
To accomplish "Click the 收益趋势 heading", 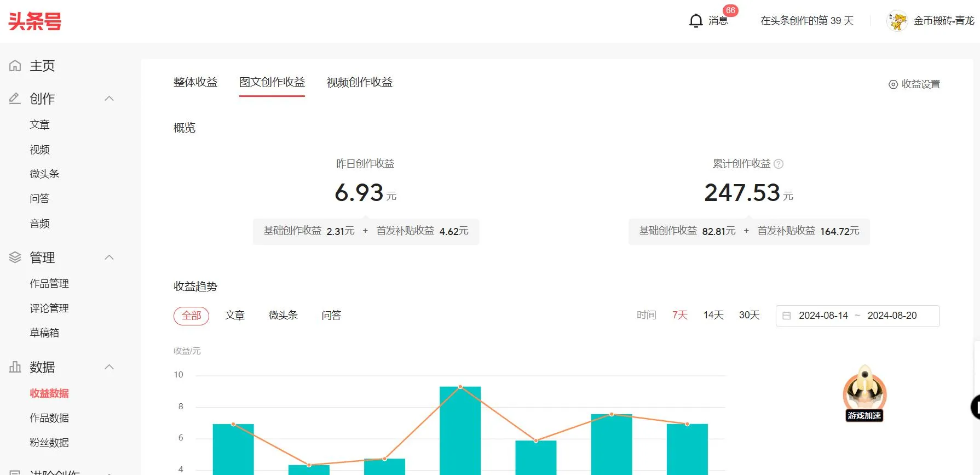I will coord(195,287).
